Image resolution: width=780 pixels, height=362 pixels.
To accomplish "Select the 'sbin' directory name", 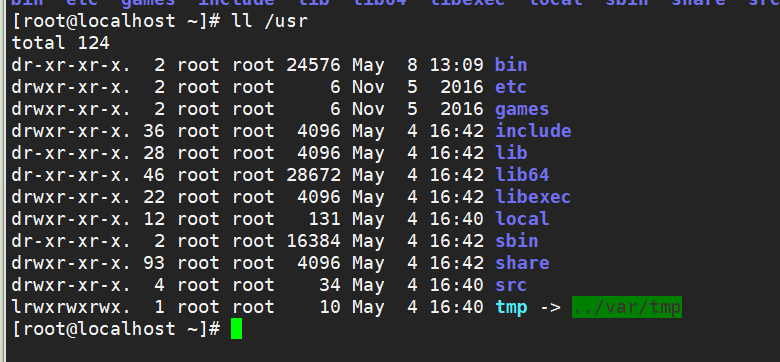I will pos(516,241).
